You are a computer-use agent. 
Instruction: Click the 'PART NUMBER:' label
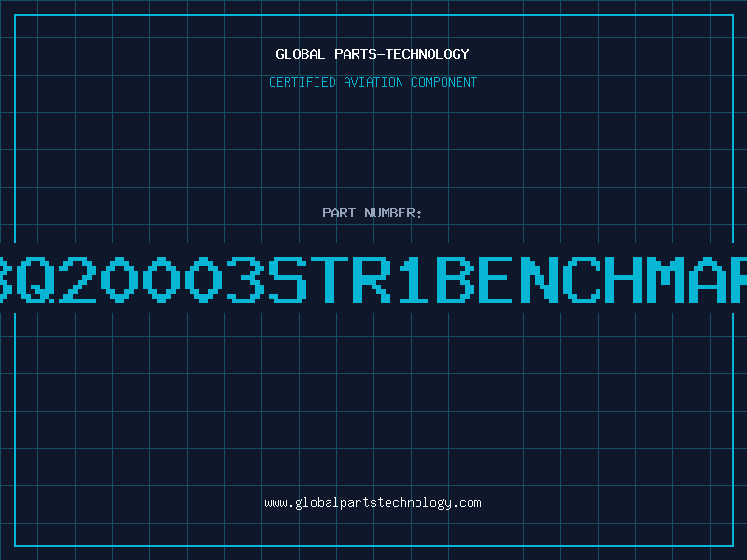[x=373, y=213]
